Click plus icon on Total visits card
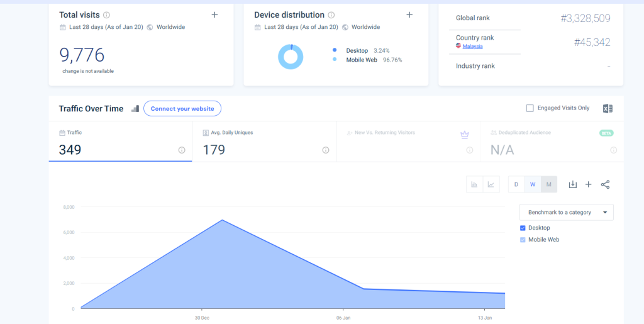 pyautogui.click(x=214, y=14)
